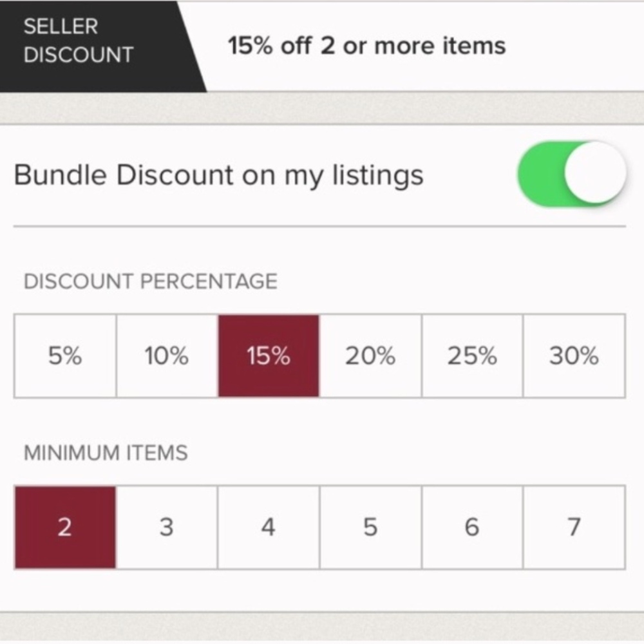
Task: Deselect the highlighted 15% option
Action: 268,355
